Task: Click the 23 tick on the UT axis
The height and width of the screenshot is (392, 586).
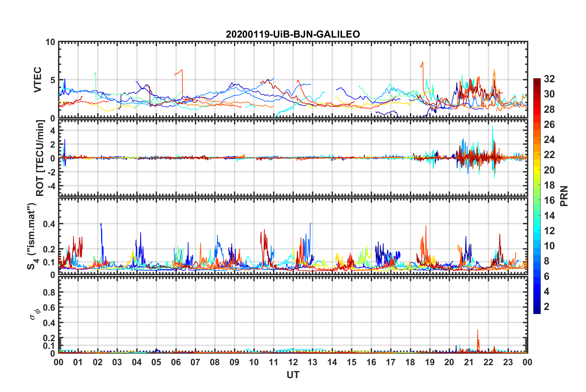Action: [508, 362]
